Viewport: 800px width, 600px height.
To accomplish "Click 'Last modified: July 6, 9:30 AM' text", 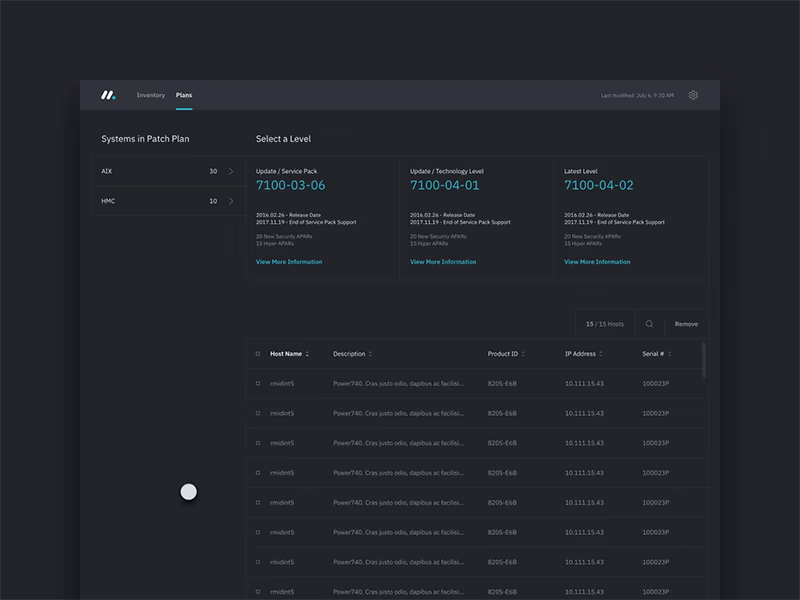I will pos(637,95).
